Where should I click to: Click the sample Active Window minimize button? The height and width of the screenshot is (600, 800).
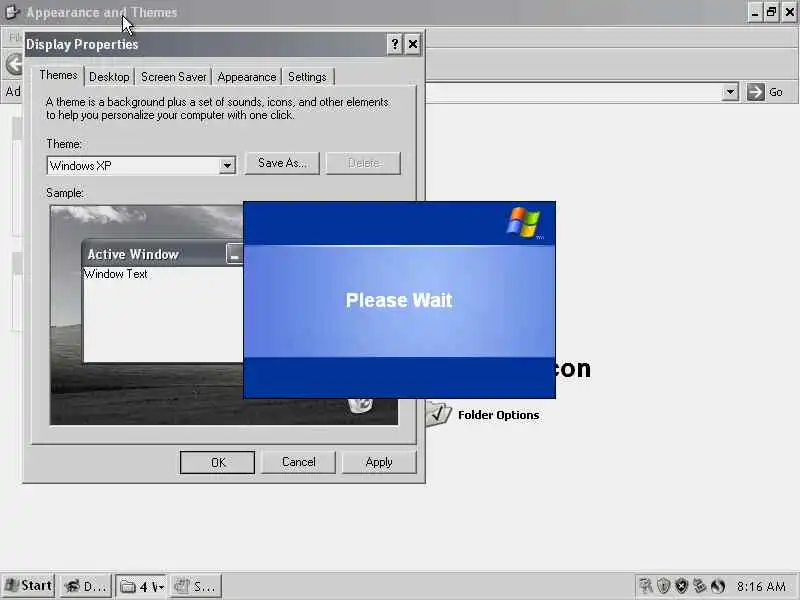click(x=234, y=254)
